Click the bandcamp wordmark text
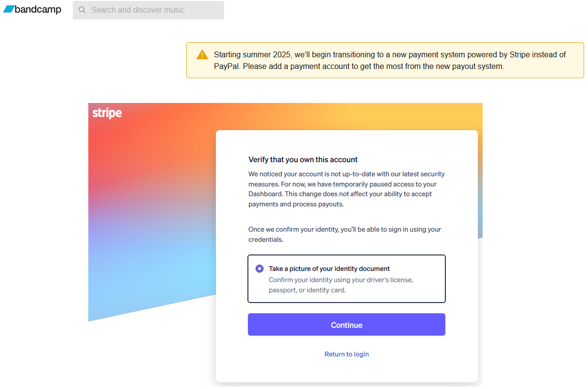The width and height of the screenshot is (588, 389). [38, 9]
